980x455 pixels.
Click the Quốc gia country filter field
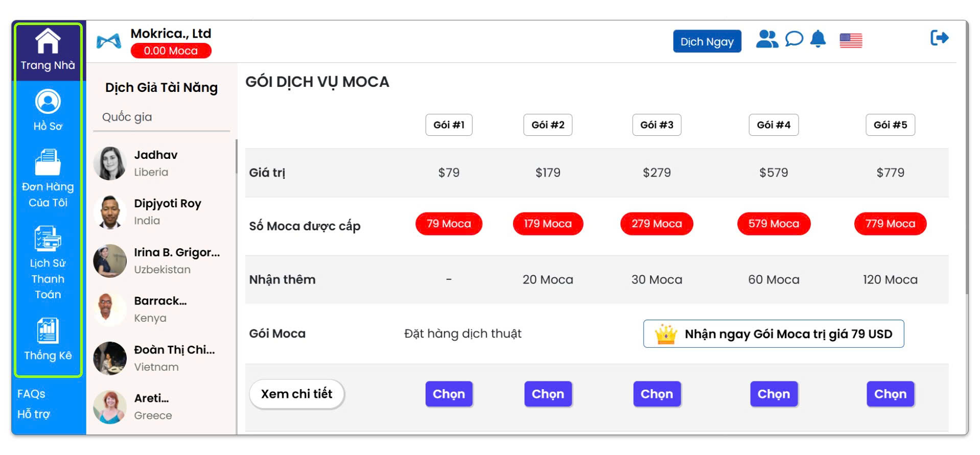click(x=161, y=117)
